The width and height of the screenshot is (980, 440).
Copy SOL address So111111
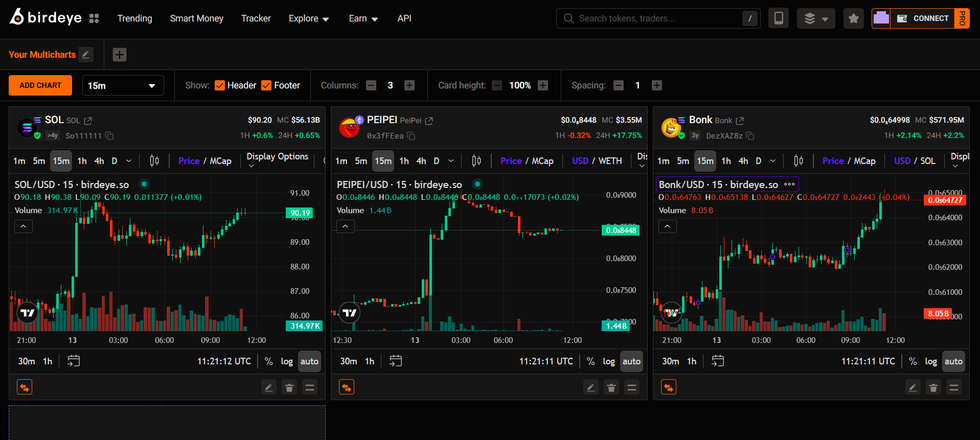(109, 136)
